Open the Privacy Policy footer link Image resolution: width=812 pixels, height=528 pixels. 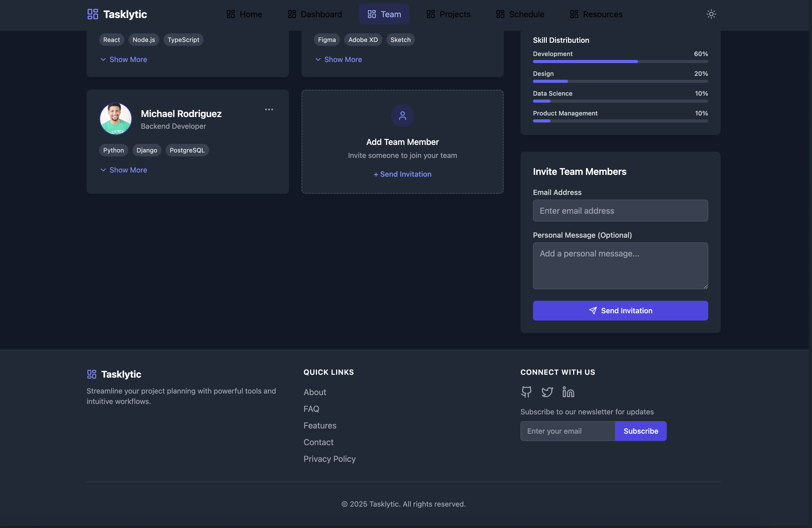[x=329, y=459]
